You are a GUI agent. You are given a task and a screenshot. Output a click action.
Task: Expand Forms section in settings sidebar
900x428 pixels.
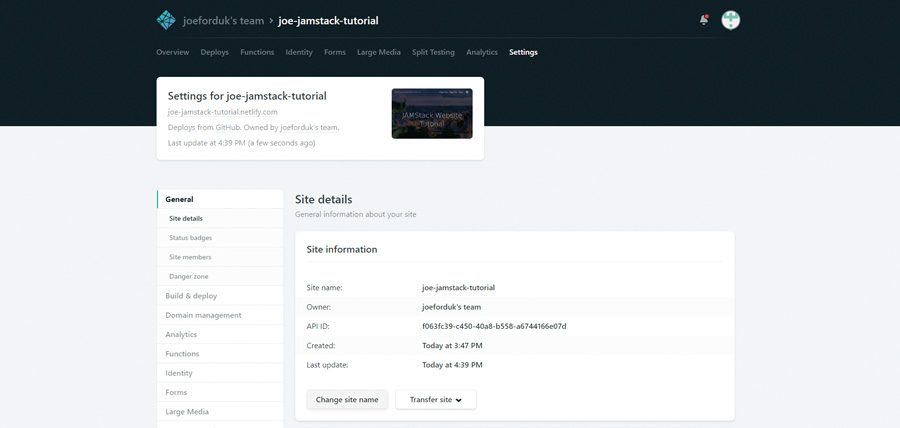220,392
